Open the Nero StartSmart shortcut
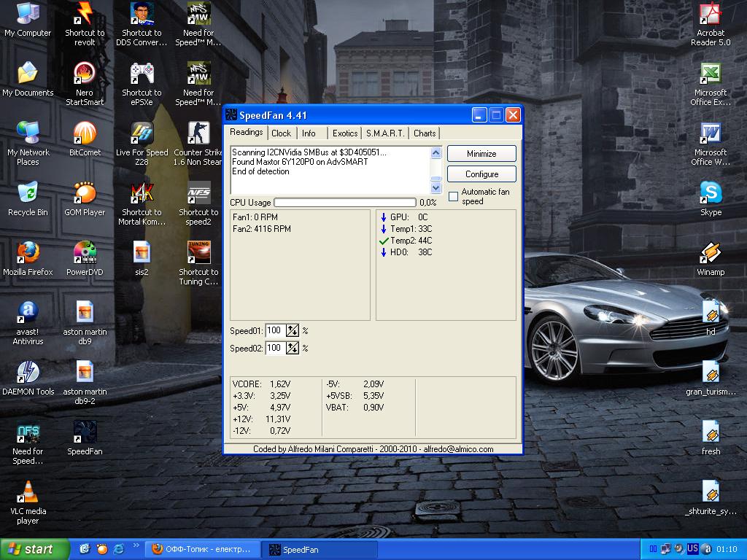The image size is (747, 560). 85,74
